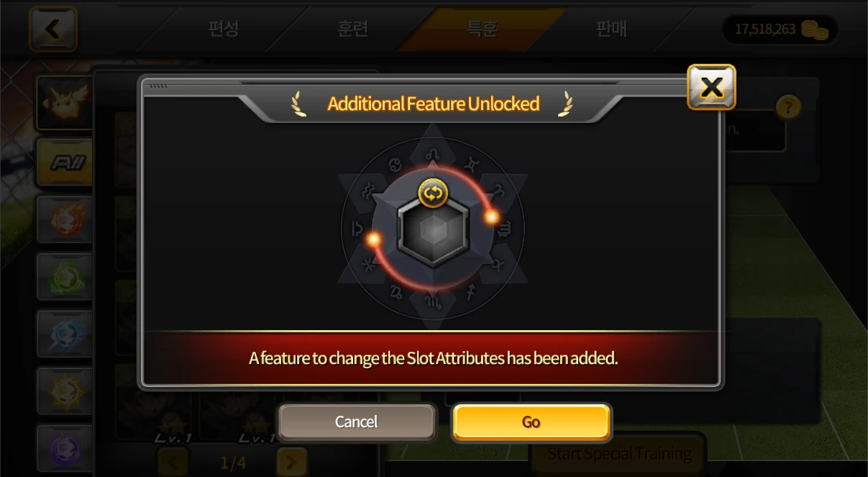Go to previous player page arrow
Screen dimensions: 868x477
(x=173, y=462)
